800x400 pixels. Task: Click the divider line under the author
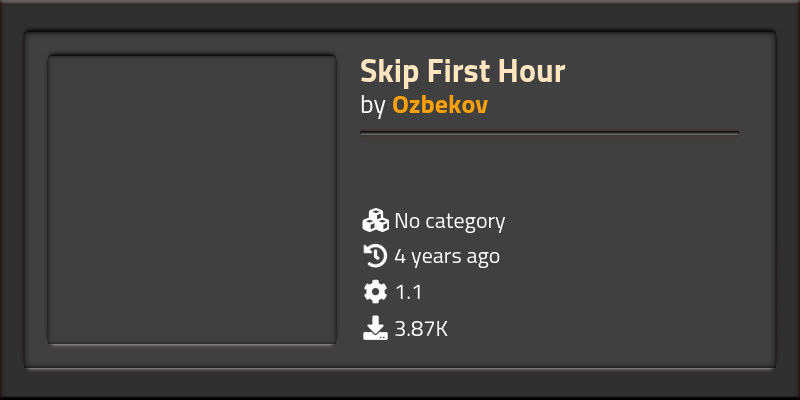pyautogui.click(x=549, y=132)
